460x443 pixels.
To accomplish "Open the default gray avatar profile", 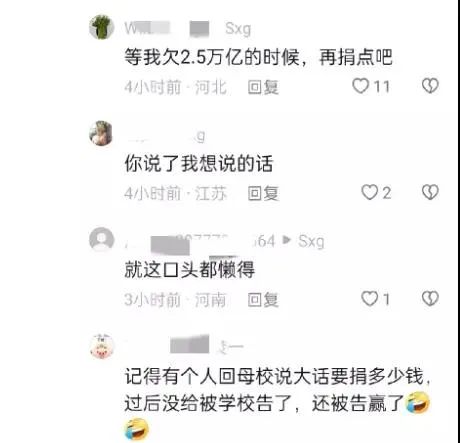I will pos(102,239).
